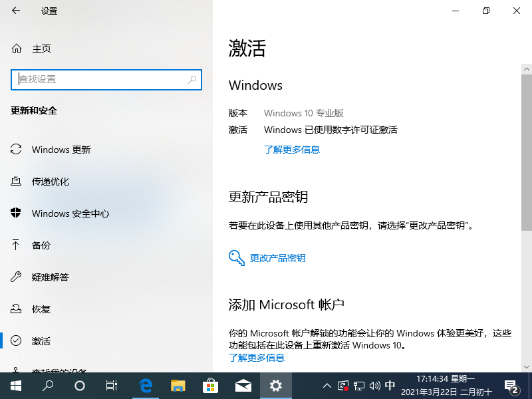Image resolution: width=532 pixels, height=399 pixels.
Task: Focus the 查找设置 search field
Action: pos(100,79)
